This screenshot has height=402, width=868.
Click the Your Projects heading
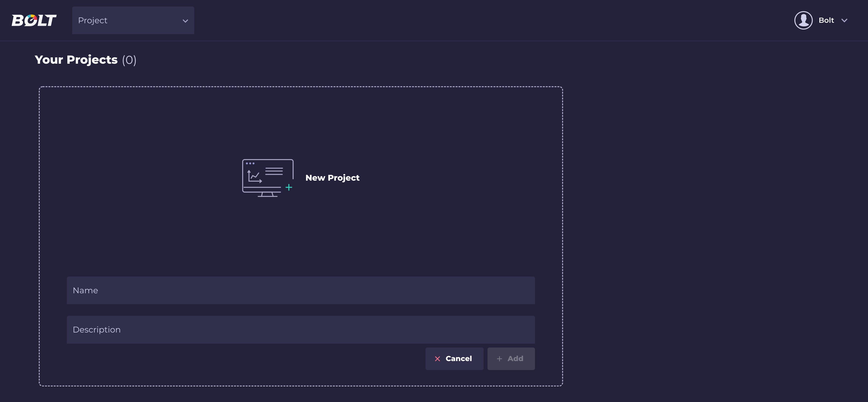point(76,60)
